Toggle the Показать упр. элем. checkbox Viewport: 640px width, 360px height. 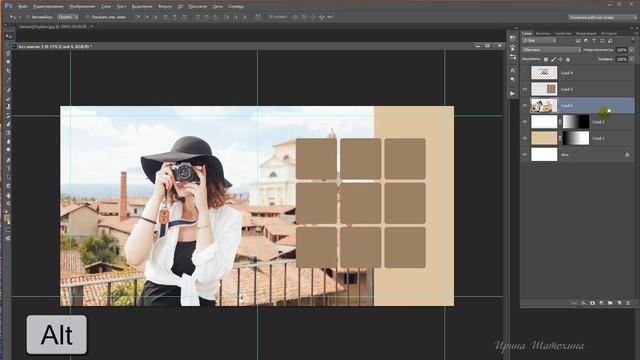point(88,17)
